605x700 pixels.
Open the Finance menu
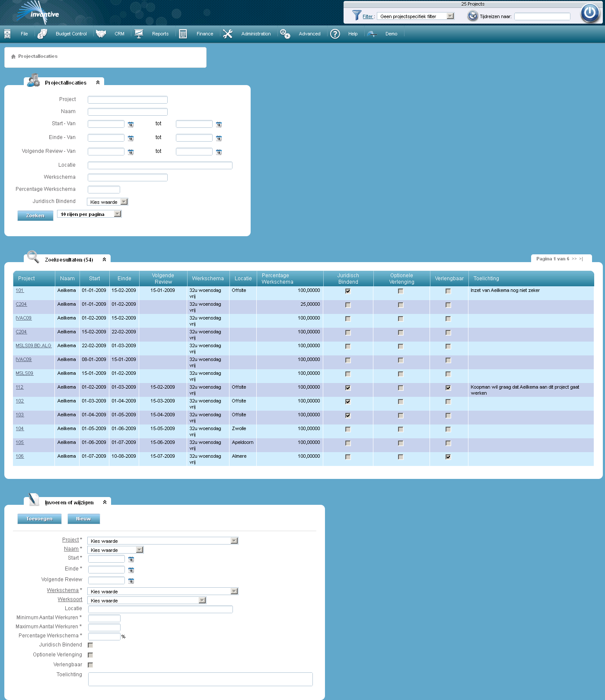[205, 34]
